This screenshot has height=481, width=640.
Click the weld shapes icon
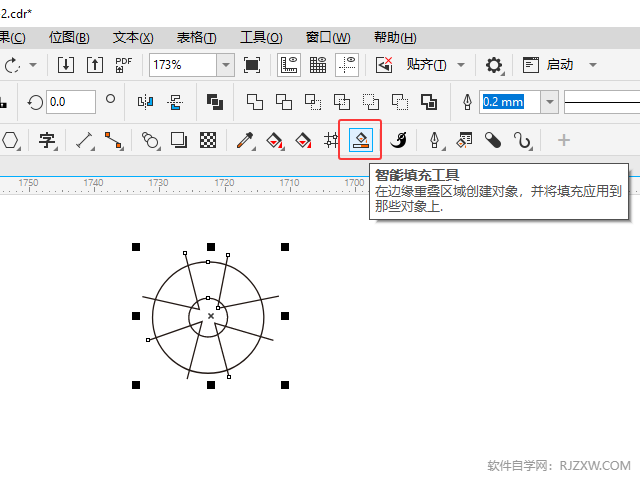(255, 102)
